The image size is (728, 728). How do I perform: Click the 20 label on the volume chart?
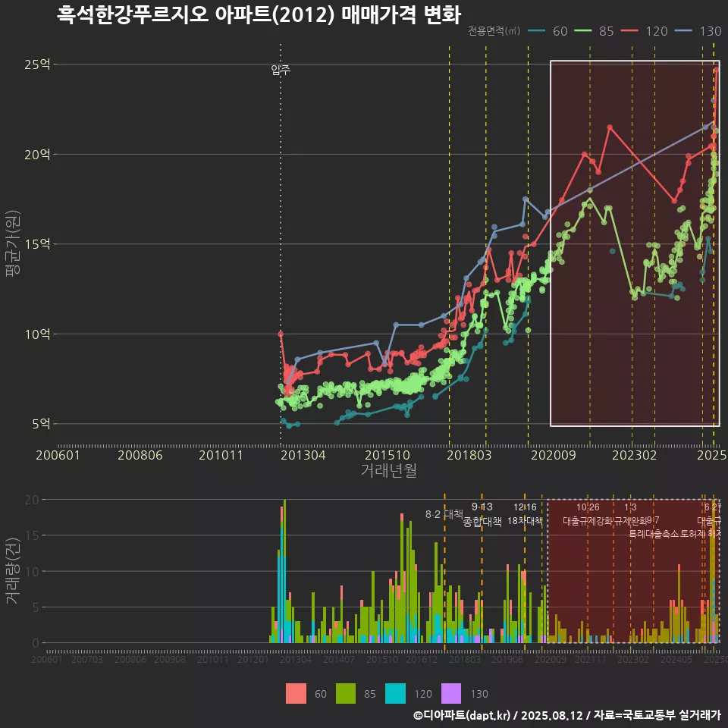click(32, 500)
